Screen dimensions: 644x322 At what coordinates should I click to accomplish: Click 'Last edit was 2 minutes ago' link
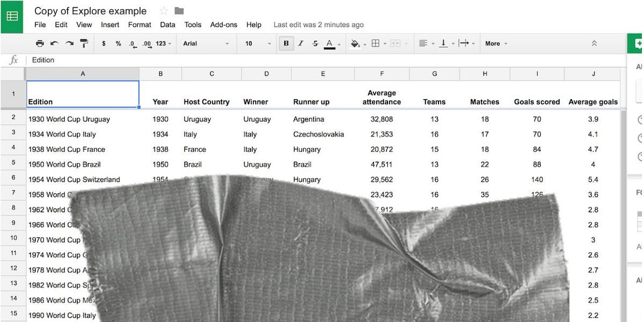pyautogui.click(x=318, y=25)
